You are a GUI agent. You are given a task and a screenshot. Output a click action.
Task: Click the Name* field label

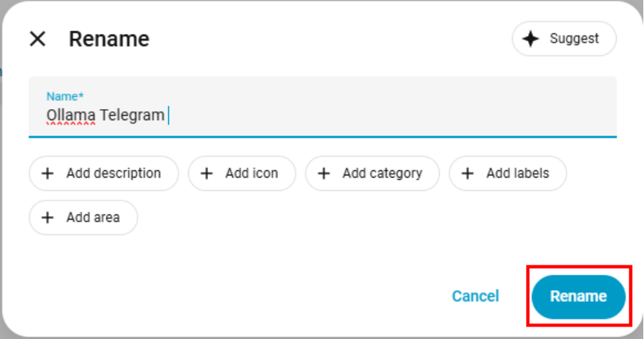tap(65, 97)
